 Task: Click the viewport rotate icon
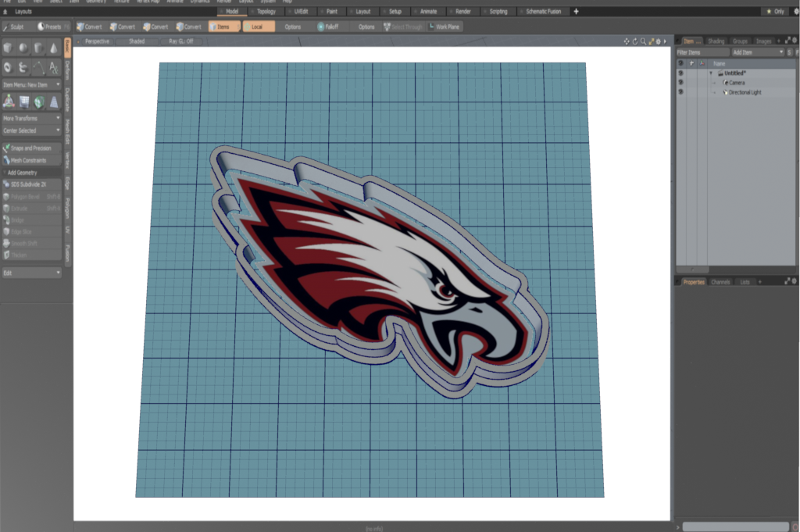pyautogui.click(x=635, y=41)
